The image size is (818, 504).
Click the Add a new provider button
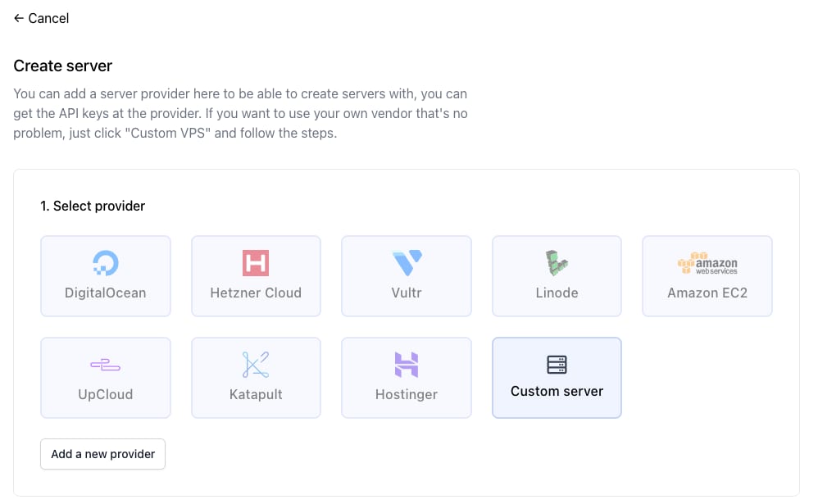coord(102,453)
